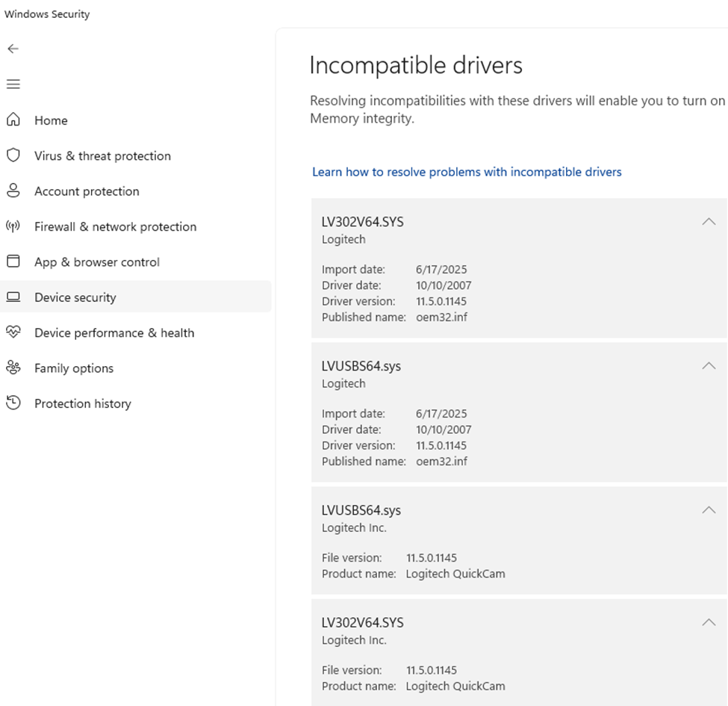The height and width of the screenshot is (706, 728).
Task: Click the Firewall & network antenna icon
Action: coord(13,226)
